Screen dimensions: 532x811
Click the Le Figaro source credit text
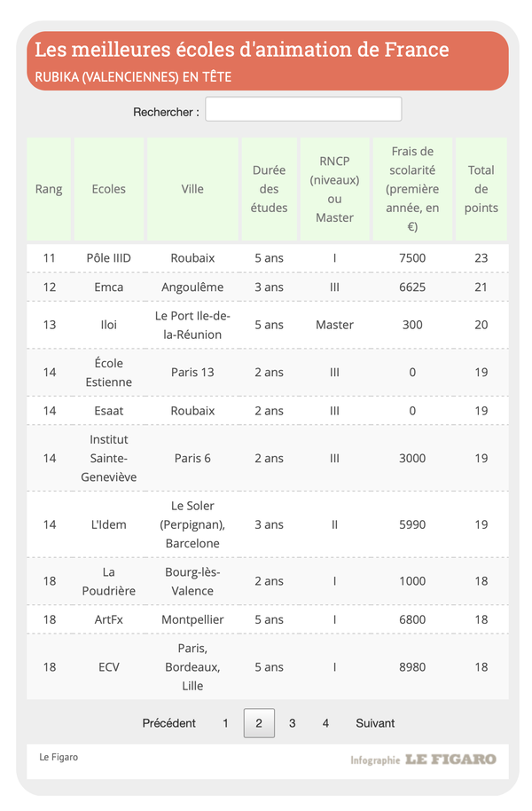59,758
